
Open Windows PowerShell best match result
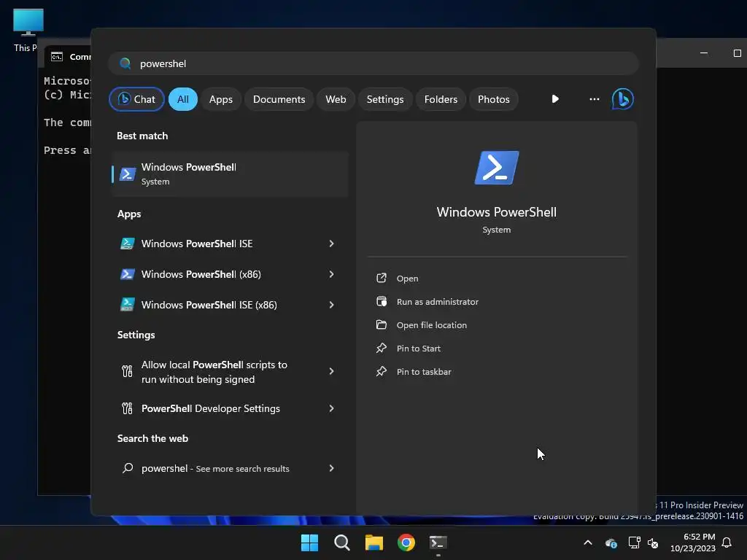[x=230, y=174]
